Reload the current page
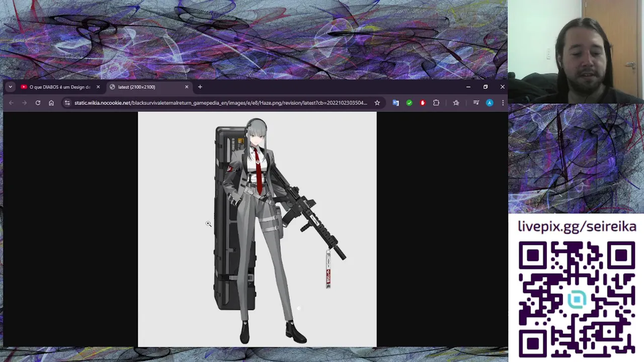Screen dimensions: 644x362 pos(38,103)
